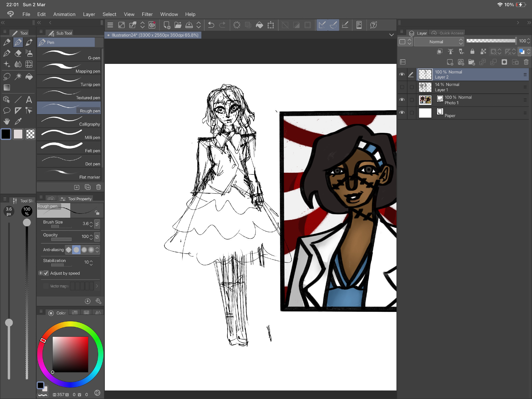Open the File menu

coord(26,14)
